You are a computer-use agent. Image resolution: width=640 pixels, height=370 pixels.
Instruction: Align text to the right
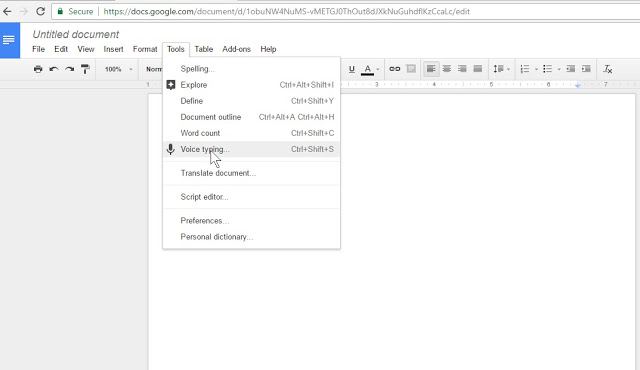click(462, 69)
